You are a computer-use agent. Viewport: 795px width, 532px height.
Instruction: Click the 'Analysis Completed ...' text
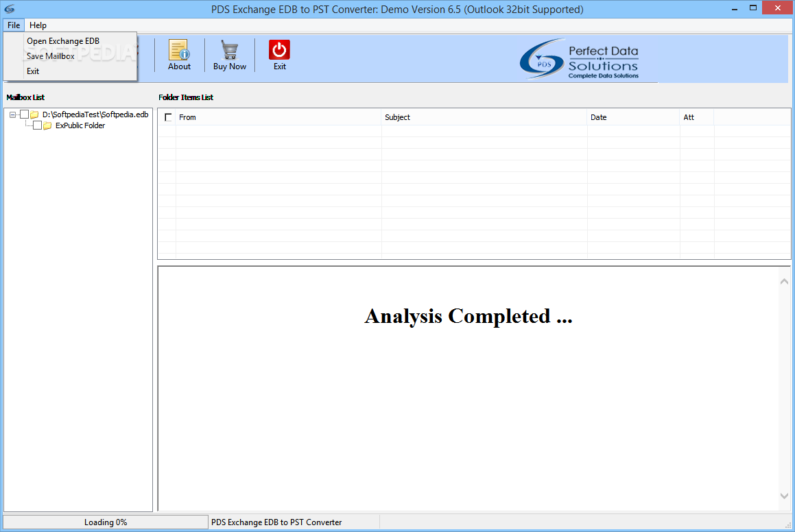[x=468, y=316]
